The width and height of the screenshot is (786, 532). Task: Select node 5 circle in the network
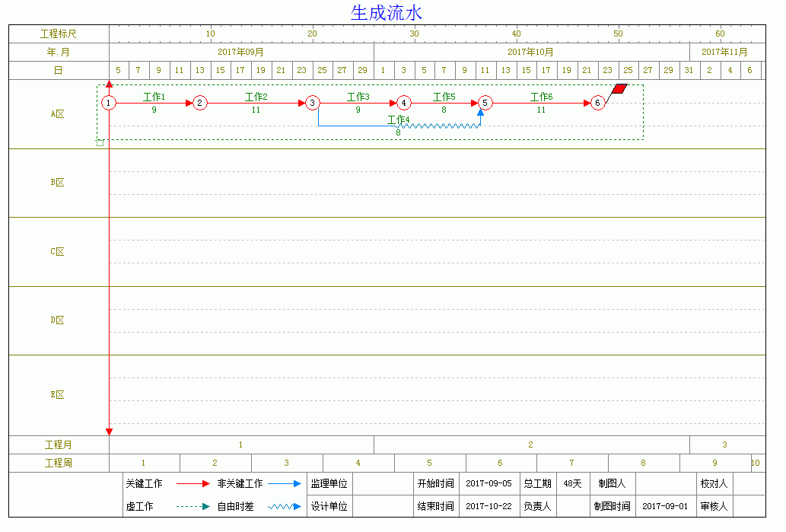click(x=485, y=103)
